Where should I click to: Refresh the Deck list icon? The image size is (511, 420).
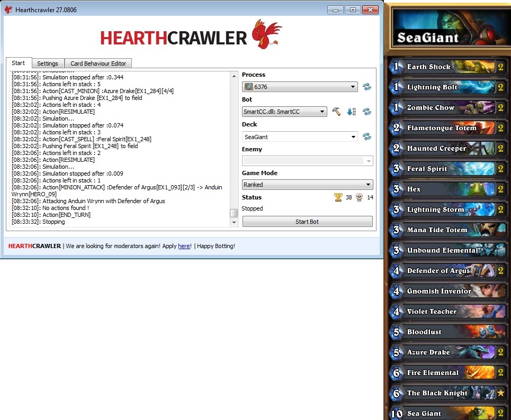point(366,136)
